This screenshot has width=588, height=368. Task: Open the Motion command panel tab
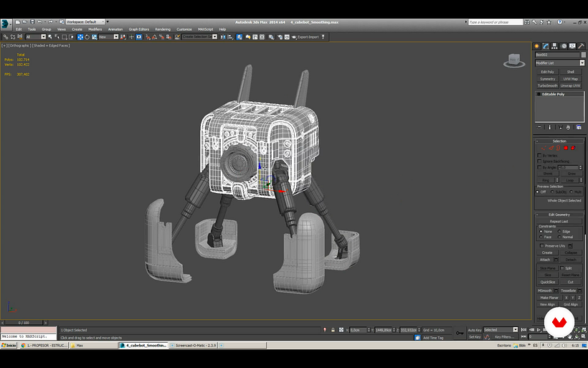[x=564, y=46]
